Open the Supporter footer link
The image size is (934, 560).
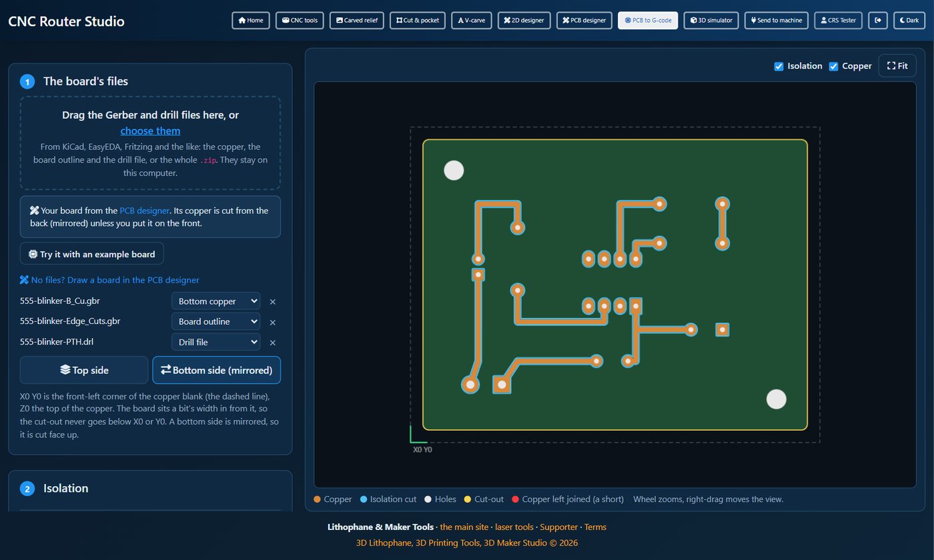click(558, 527)
